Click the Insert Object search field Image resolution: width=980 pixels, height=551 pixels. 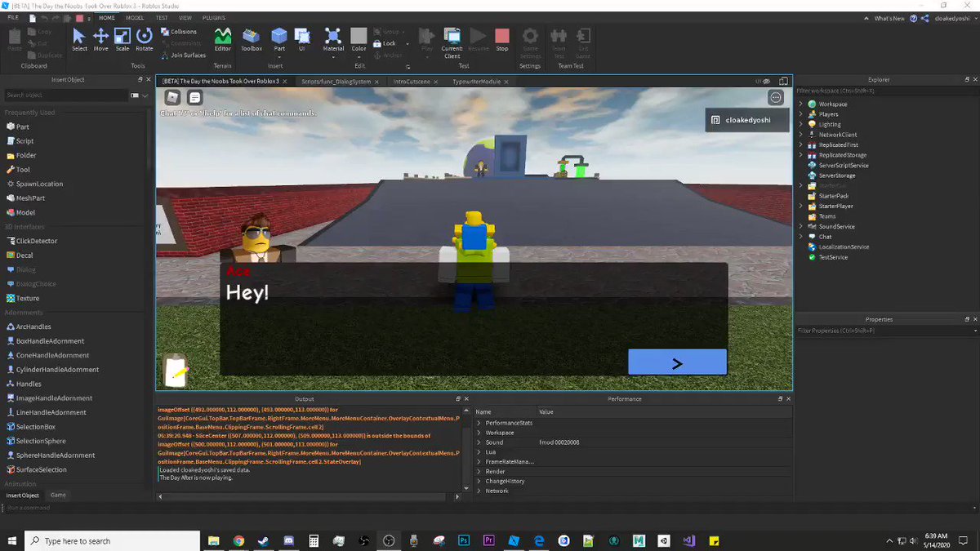(x=67, y=96)
